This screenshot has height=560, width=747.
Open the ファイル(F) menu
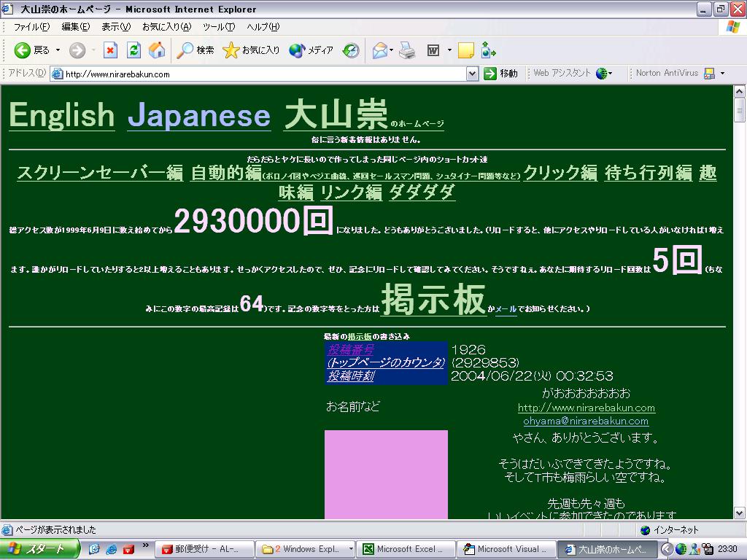tap(31, 27)
